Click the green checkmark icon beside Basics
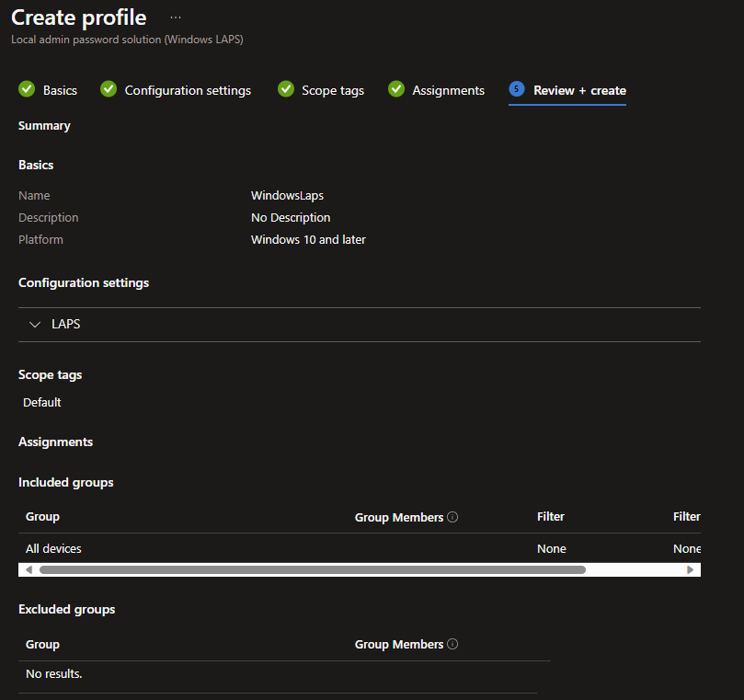The image size is (744, 700). point(27,89)
